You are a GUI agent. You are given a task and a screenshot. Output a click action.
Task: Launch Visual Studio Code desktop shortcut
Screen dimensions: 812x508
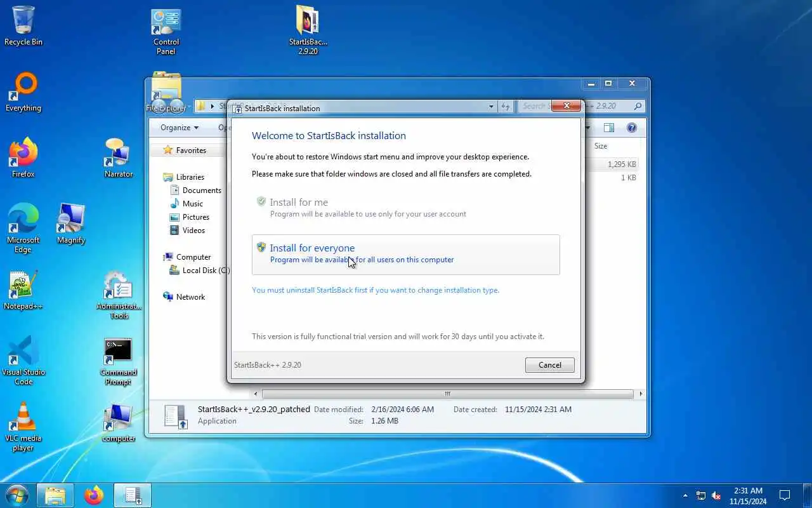[x=23, y=361]
